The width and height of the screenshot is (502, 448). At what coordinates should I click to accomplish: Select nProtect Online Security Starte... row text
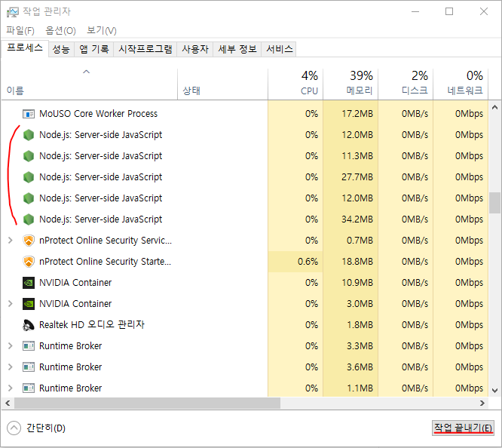(x=105, y=262)
